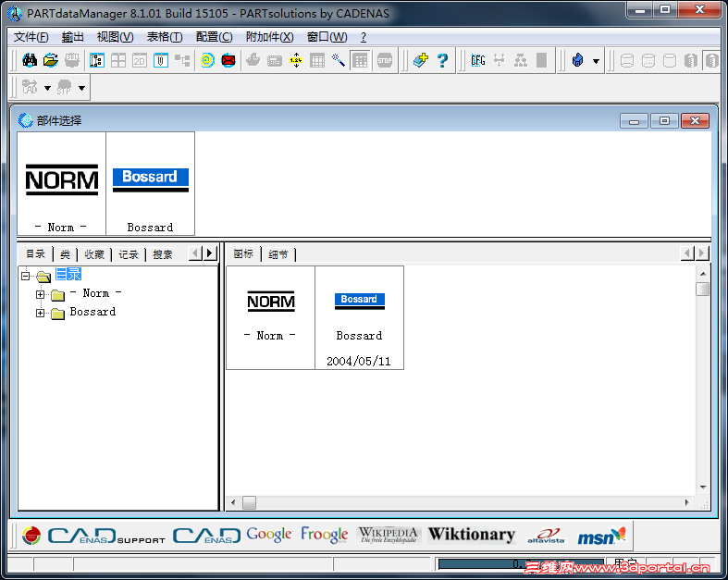This screenshot has width=728, height=580.
Task: Click the grayed hierarchy structure icon
Action: point(182,60)
